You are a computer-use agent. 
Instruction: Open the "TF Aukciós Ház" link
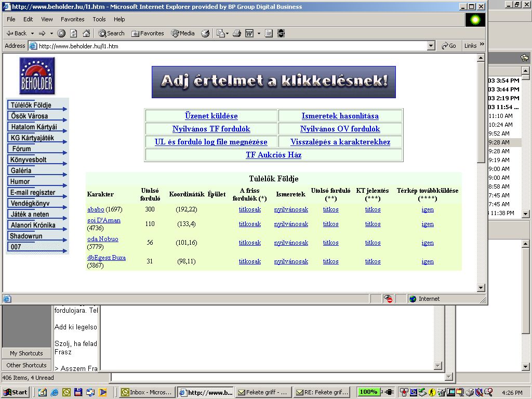[273, 155]
